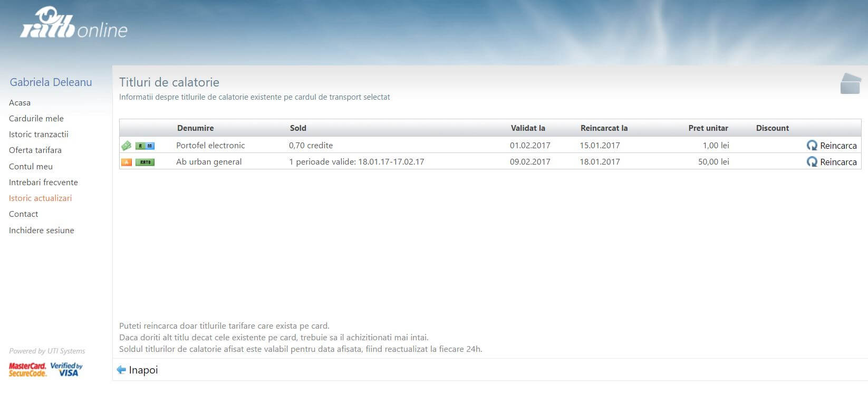Open the Contact page

click(24, 214)
